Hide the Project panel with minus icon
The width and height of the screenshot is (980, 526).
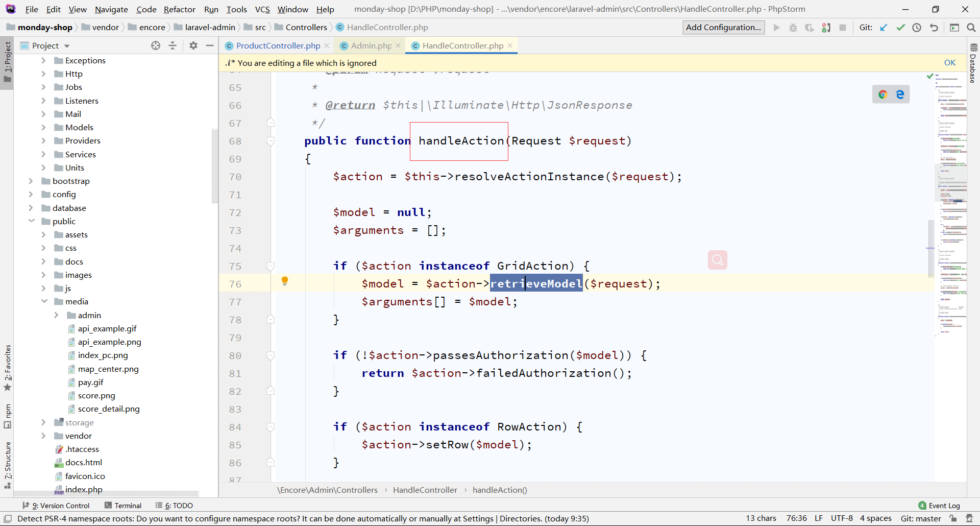pyautogui.click(x=209, y=45)
